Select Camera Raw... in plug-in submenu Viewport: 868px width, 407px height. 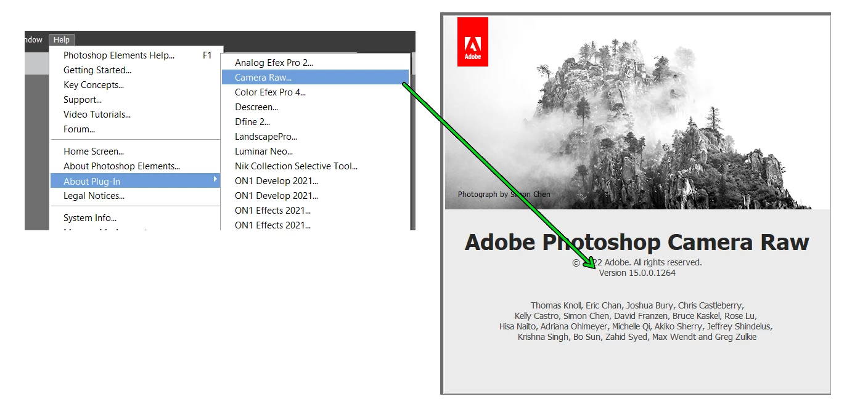[x=315, y=78]
